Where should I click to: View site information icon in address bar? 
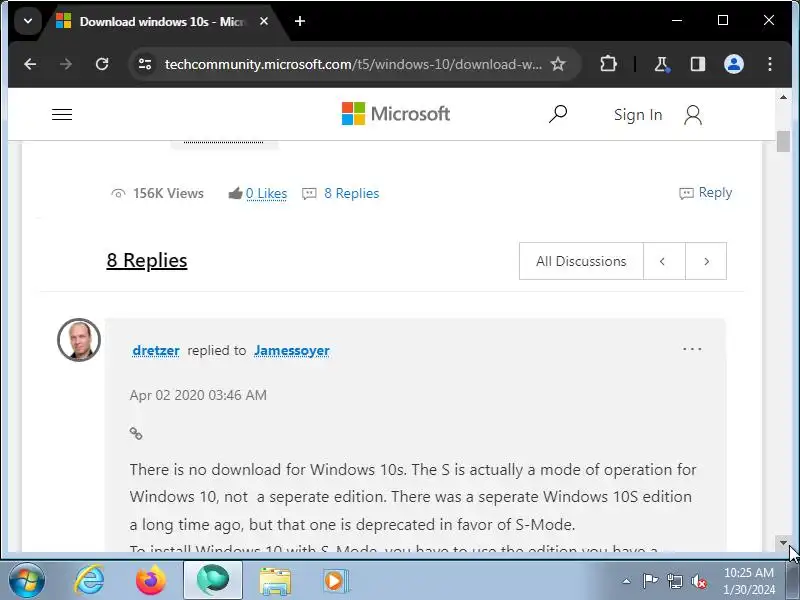tap(145, 64)
